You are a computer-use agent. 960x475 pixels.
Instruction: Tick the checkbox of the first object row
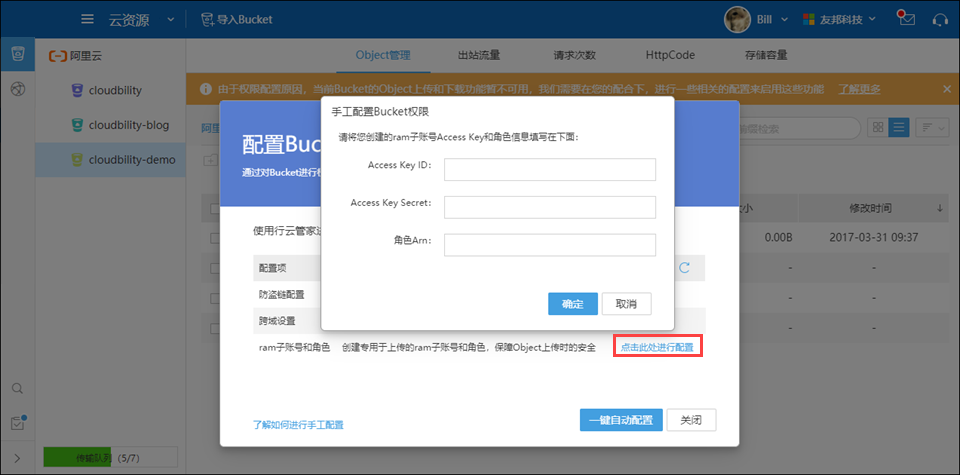[213, 238]
